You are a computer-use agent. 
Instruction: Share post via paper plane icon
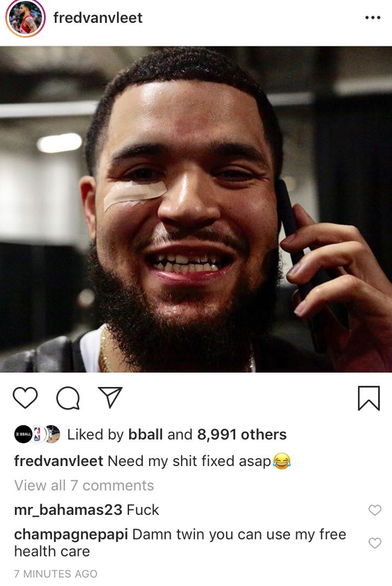coord(110,397)
